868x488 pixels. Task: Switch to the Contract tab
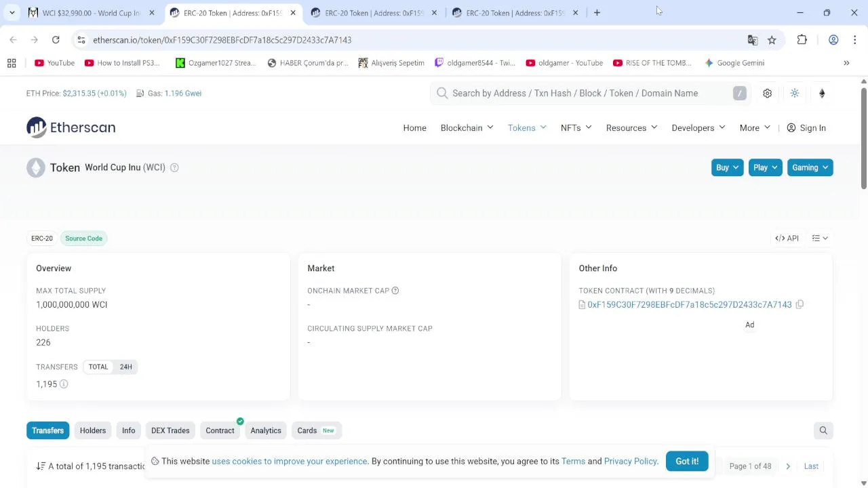tap(220, 430)
